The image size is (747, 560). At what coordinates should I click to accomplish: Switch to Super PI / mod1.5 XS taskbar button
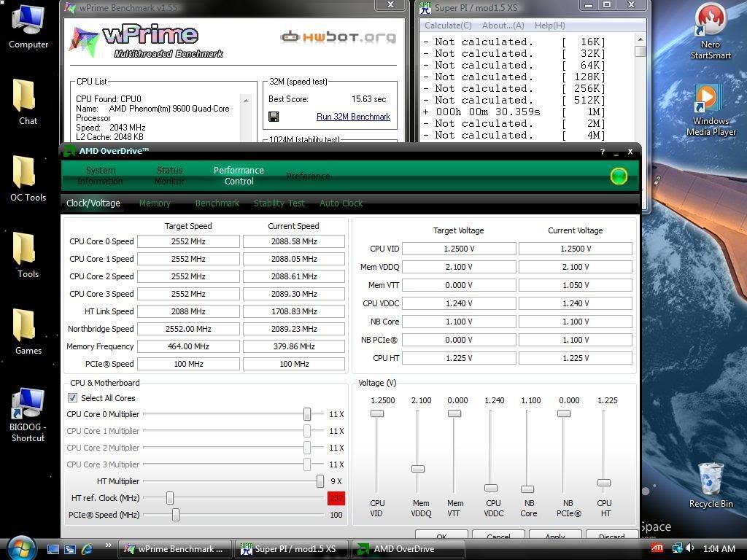[292, 549]
